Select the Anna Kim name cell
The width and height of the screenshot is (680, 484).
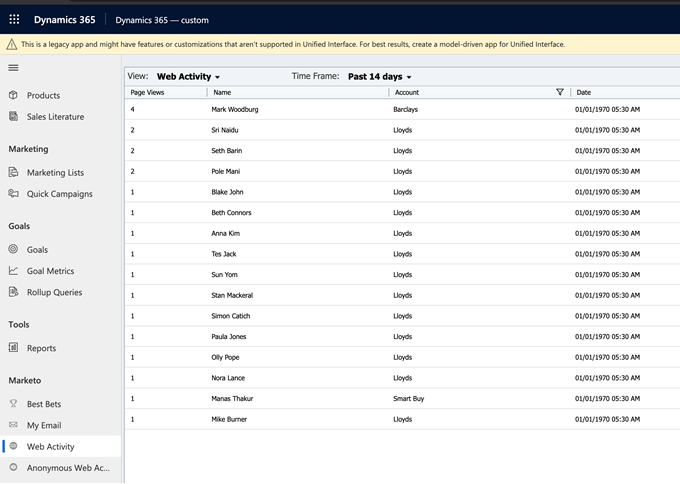pyautogui.click(x=226, y=233)
